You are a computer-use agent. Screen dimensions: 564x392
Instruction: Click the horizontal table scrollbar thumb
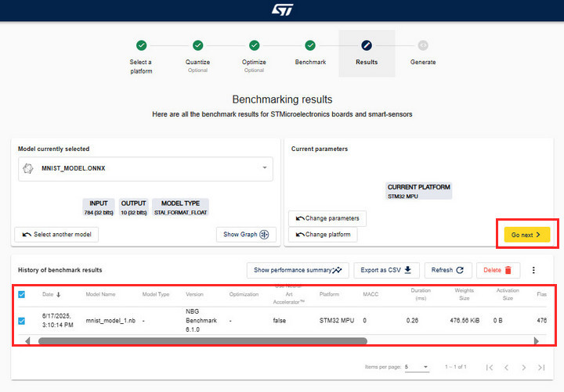pos(203,341)
